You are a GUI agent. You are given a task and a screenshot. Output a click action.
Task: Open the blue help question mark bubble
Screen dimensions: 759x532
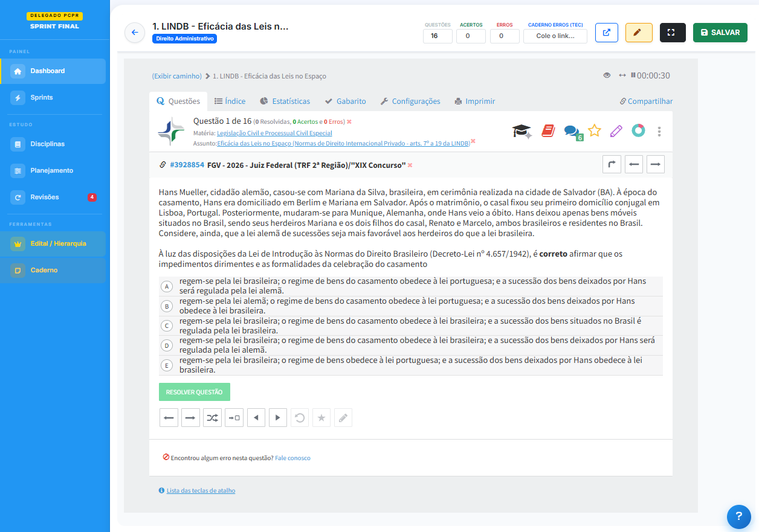pos(738,516)
